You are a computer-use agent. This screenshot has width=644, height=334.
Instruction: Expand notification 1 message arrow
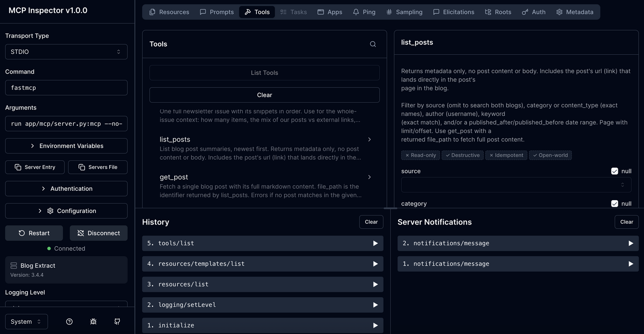(630, 264)
